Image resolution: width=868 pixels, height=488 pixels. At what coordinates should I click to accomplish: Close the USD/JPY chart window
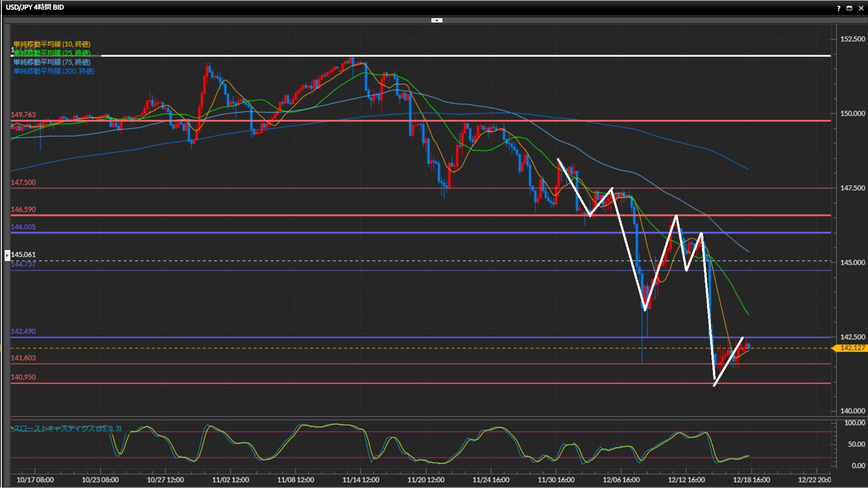(861, 8)
